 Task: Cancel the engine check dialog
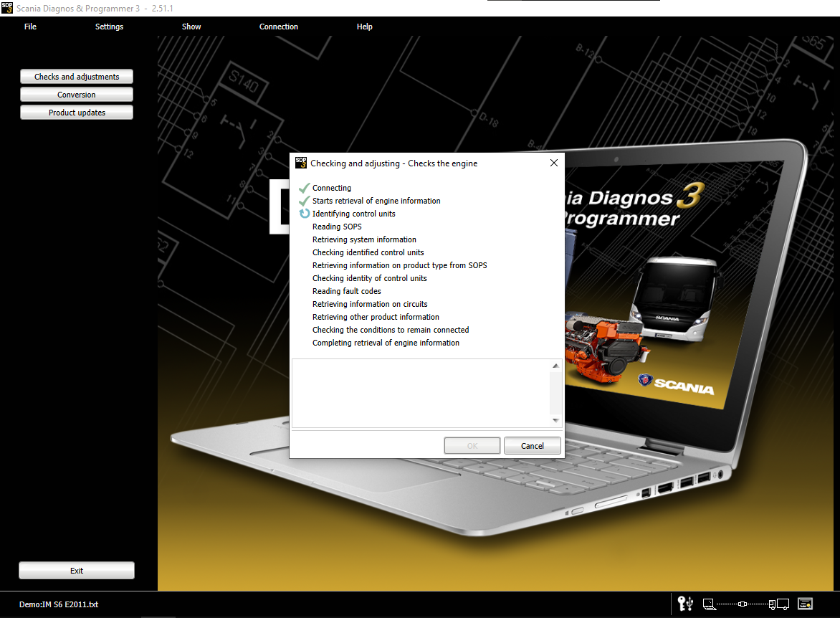click(532, 446)
